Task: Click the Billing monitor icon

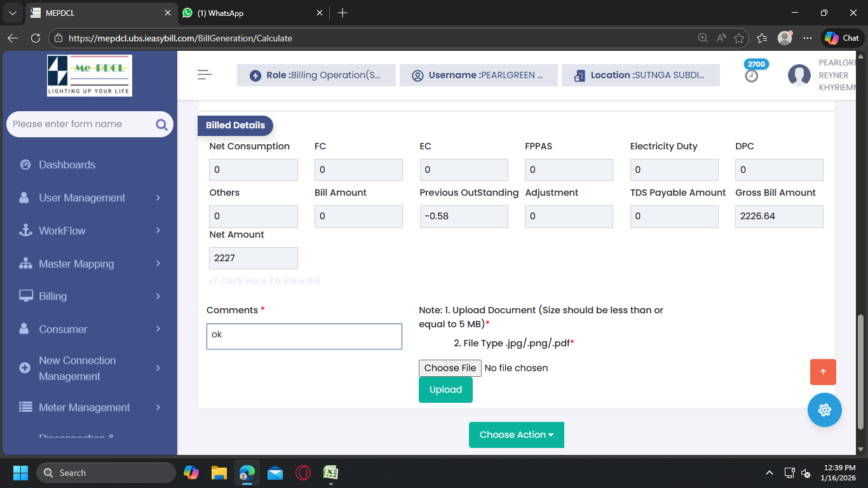Action: click(26, 296)
